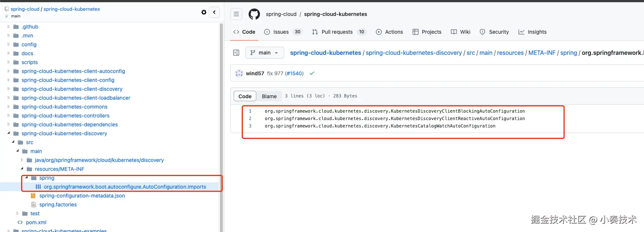Open spring.factories file in tree
644x232 pixels.
coord(58,205)
